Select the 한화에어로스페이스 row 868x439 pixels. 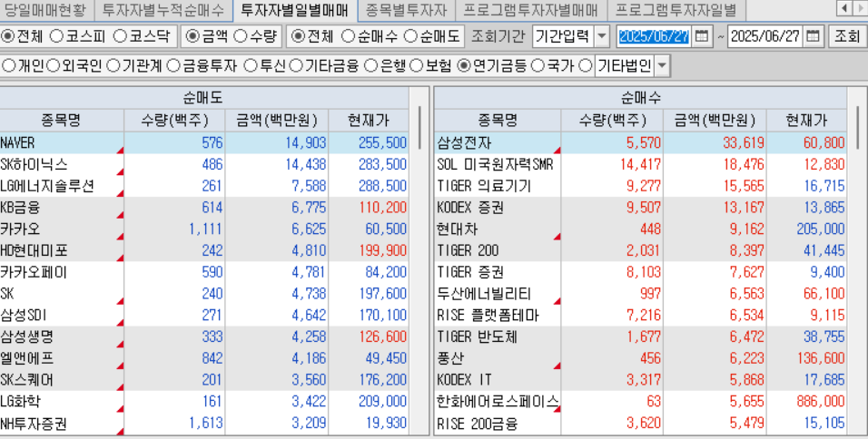(x=640, y=402)
